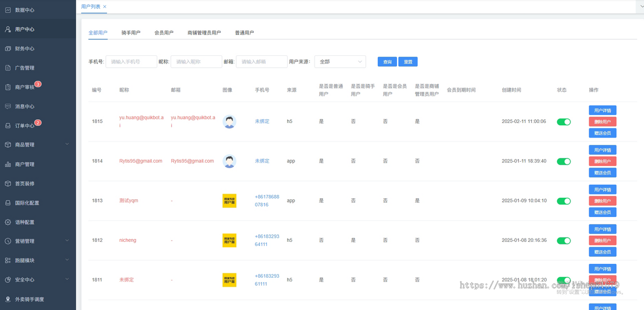Expand the 跑腿模块 submenu chevron
This screenshot has height=310, width=644.
coord(67,260)
